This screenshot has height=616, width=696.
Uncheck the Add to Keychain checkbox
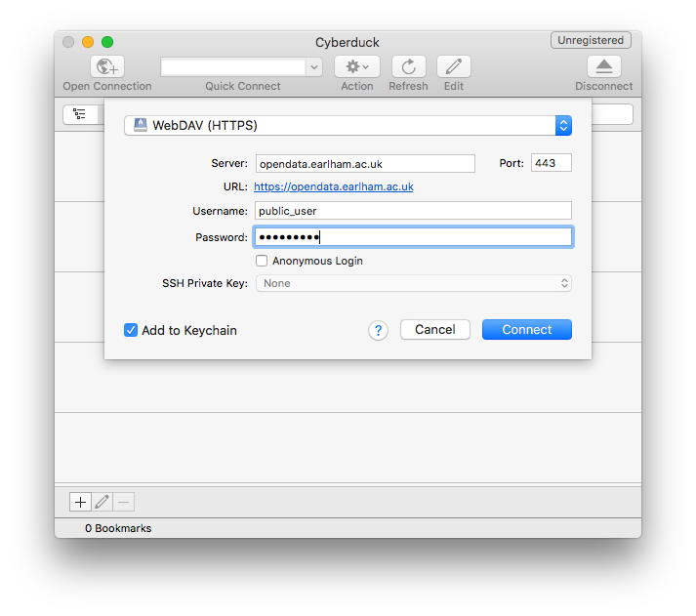(131, 330)
